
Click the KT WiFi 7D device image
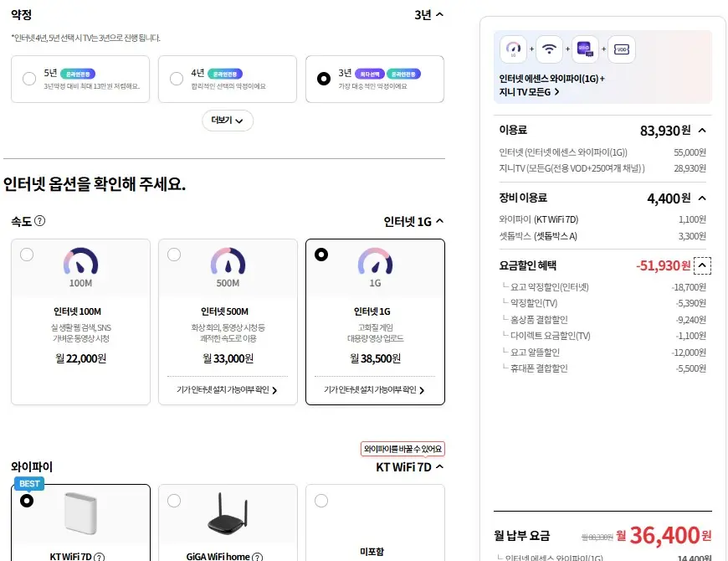81,513
